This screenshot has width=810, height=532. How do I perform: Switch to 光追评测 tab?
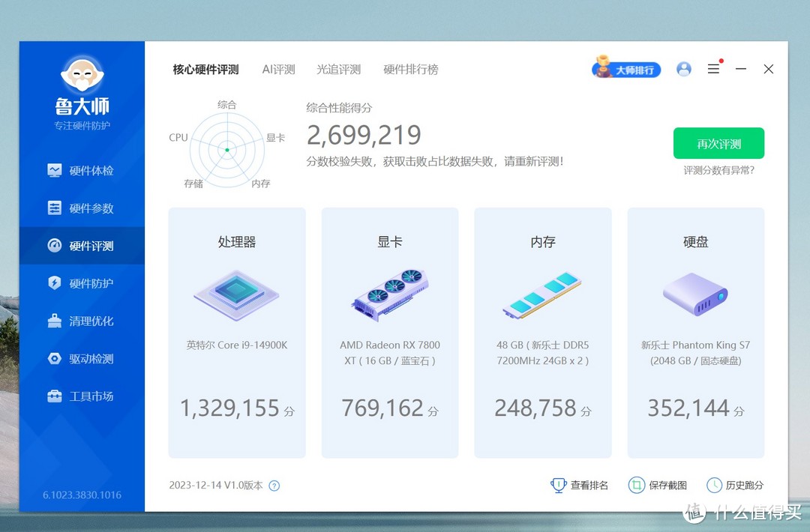coord(338,69)
